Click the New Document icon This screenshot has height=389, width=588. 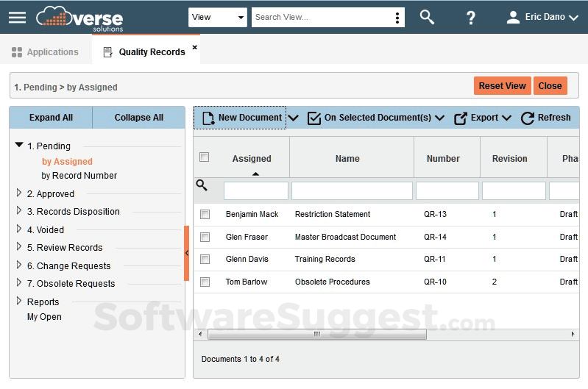[x=208, y=118]
